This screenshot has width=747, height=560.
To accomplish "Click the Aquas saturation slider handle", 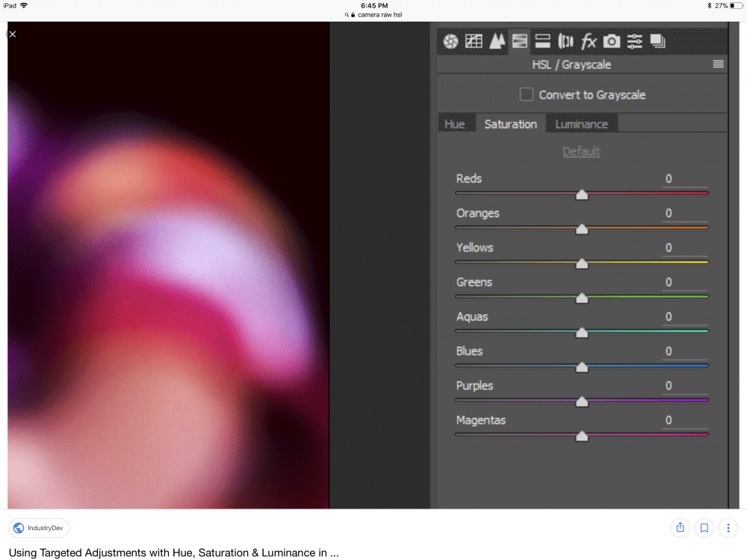I will tap(582, 332).
